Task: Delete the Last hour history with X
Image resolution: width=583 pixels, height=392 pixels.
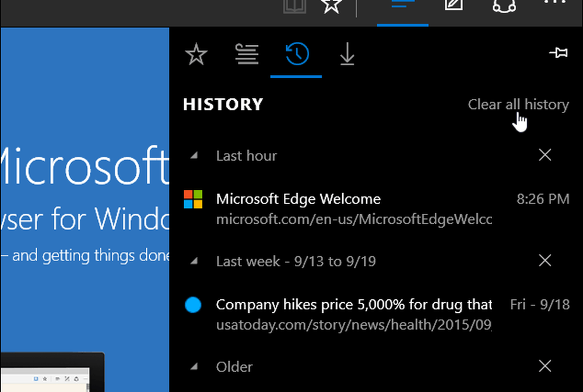Action: [545, 155]
